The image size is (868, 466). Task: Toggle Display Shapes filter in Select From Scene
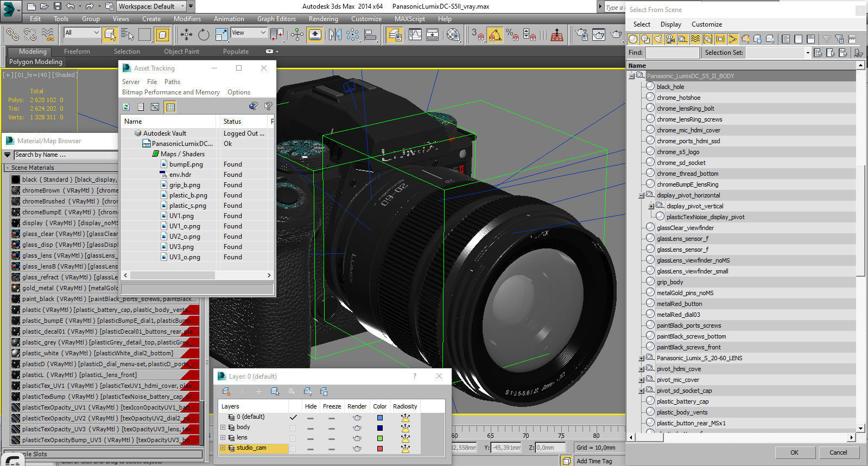[645, 39]
